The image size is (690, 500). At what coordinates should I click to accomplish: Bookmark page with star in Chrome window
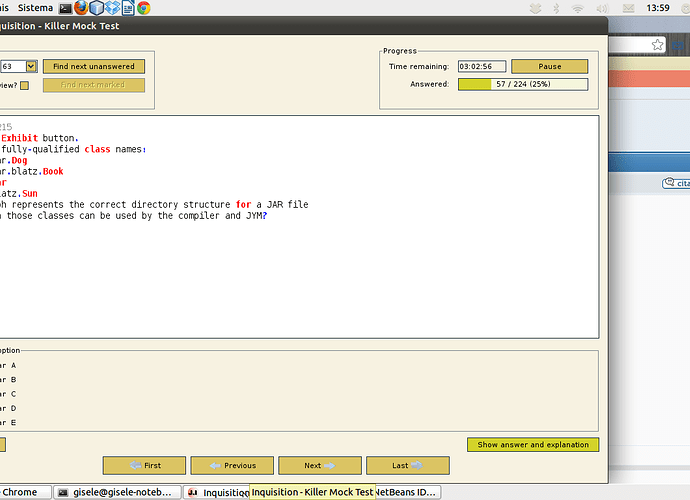[657, 44]
